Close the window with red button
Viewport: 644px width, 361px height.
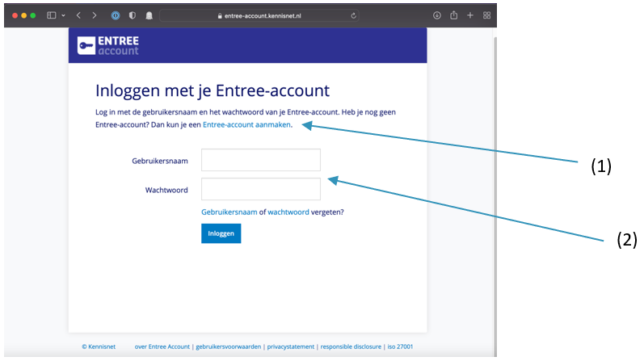click(x=15, y=15)
